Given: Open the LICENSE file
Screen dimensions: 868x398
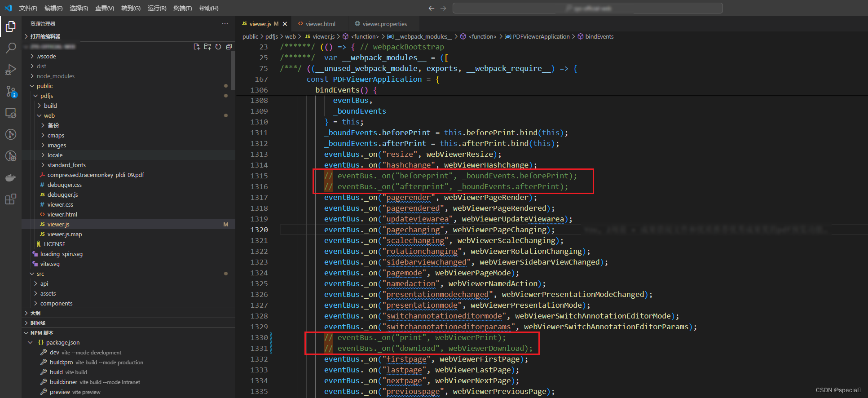Looking at the screenshot, I should (128, 244).
